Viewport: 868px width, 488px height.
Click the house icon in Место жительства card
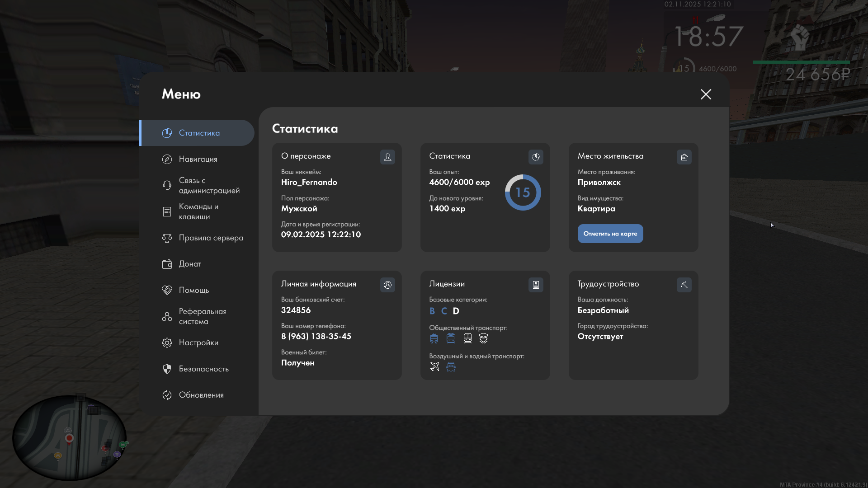tap(684, 157)
